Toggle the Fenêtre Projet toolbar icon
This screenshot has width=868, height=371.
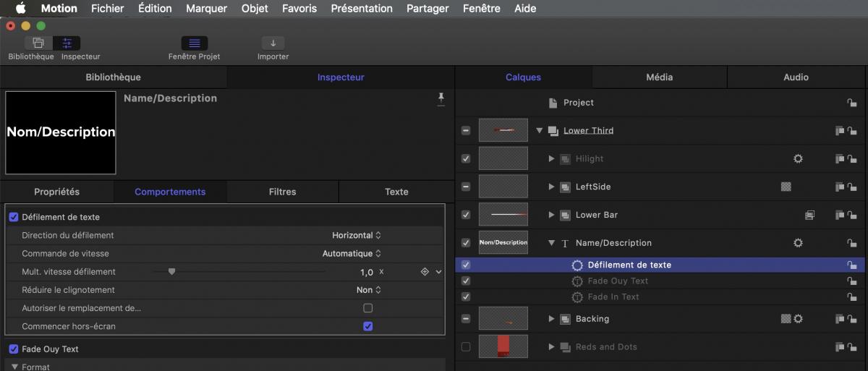click(194, 43)
